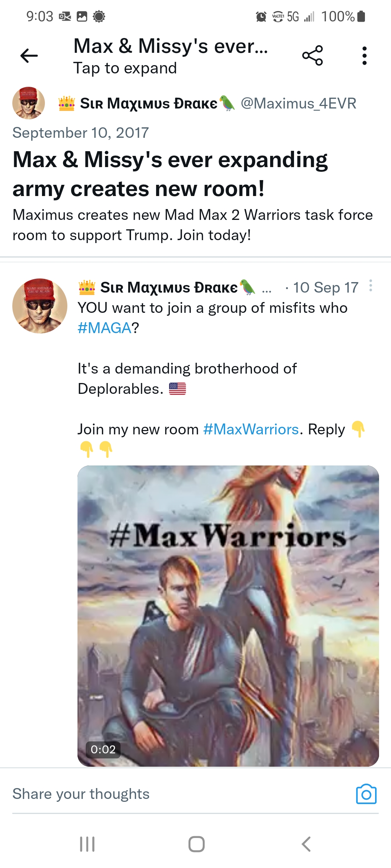Viewport: 391px width, 868px height.
Task: Open the #MaxWarriors hashtag link
Action: [x=251, y=429]
